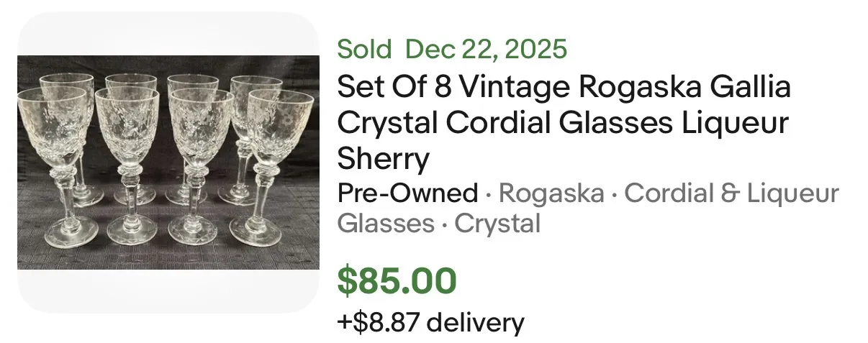Click the green "Sold" status label

pyautogui.click(x=364, y=49)
